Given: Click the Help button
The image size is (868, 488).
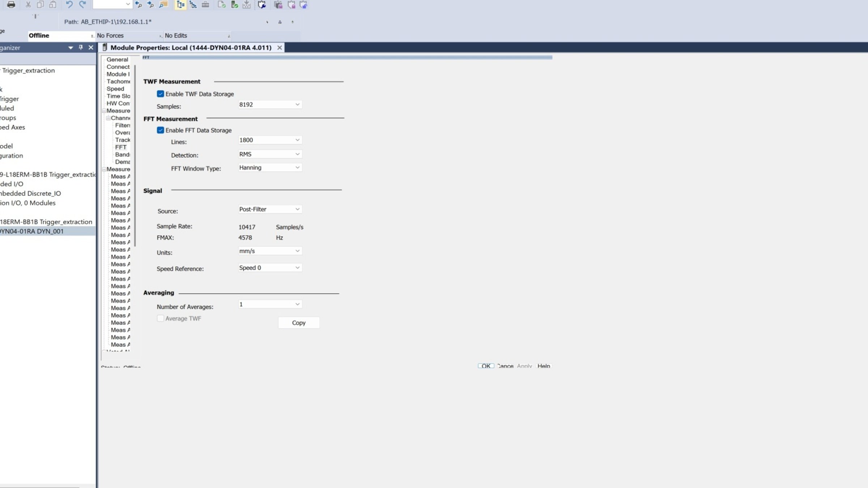Looking at the screenshot, I should [x=544, y=366].
